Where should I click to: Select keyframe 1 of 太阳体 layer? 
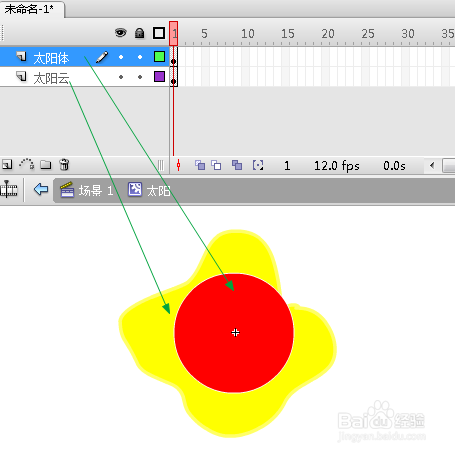(x=173, y=57)
